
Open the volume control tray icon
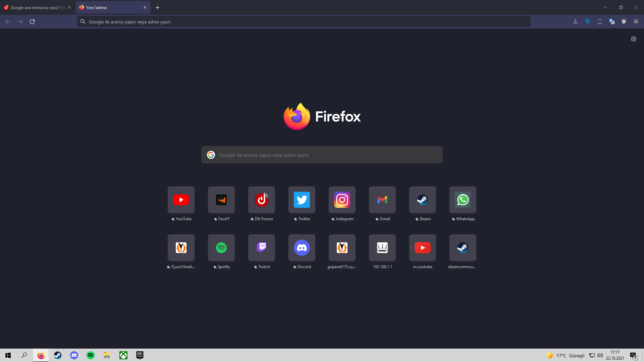[600, 355]
